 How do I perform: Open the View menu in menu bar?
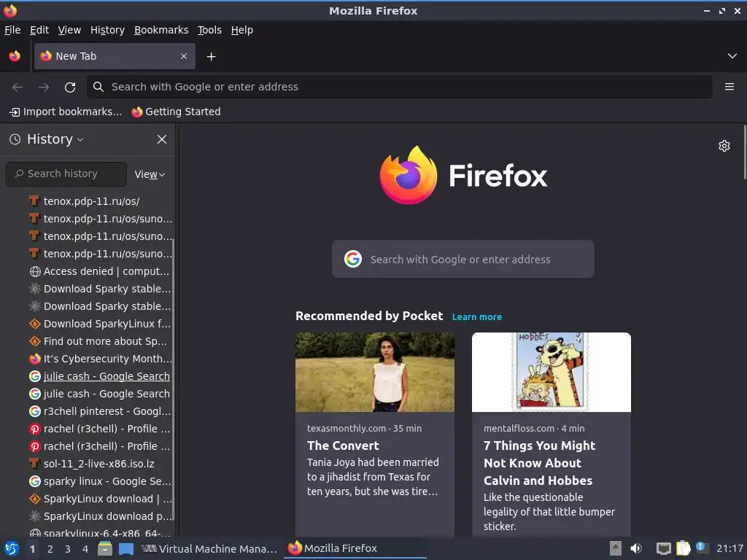pos(69,30)
